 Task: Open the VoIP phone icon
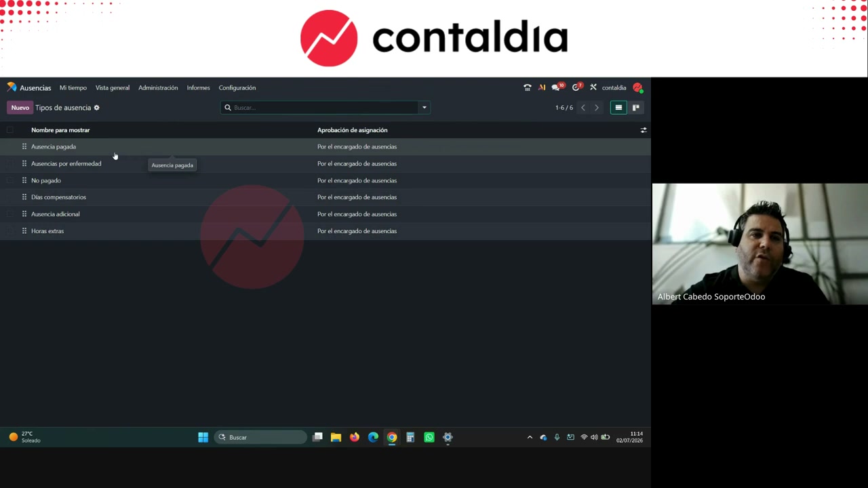pyautogui.click(x=528, y=87)
